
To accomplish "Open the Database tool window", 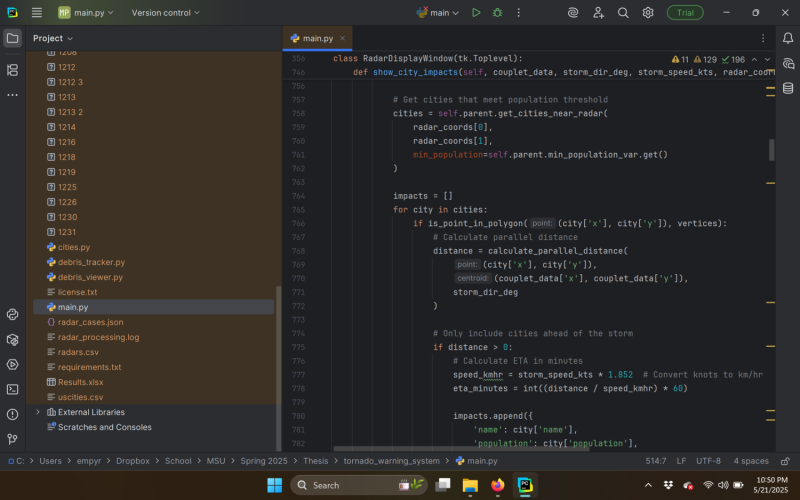I will pos(788,88).
